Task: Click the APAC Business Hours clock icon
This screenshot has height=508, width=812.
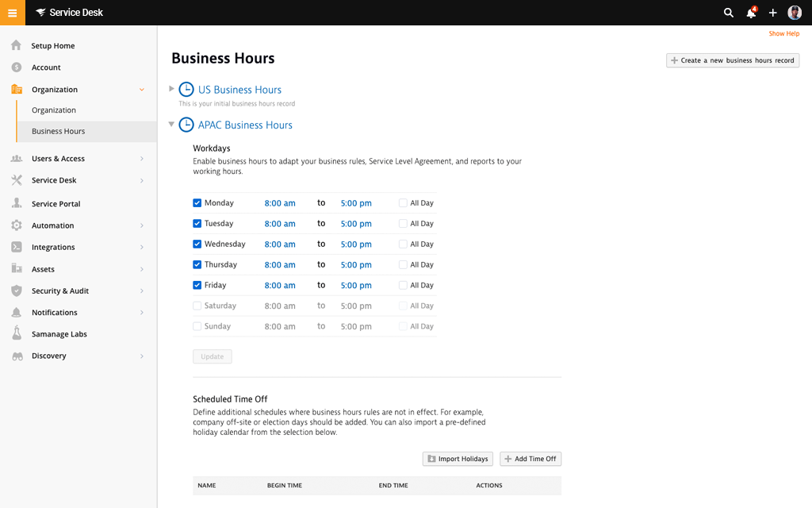Action: [x=186, y=125]
